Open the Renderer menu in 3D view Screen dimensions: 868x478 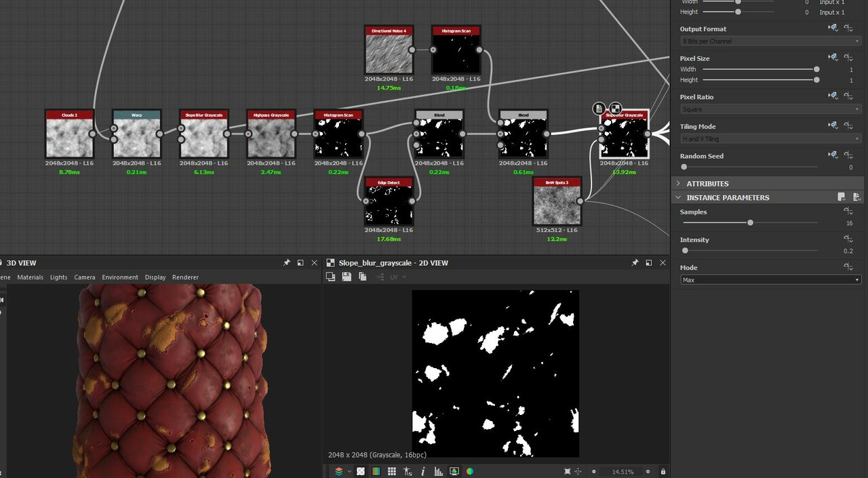tap(186, 277)
